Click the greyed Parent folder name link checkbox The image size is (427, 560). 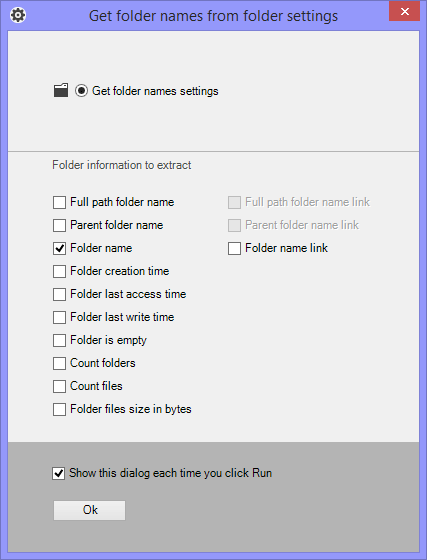(234, 225)
